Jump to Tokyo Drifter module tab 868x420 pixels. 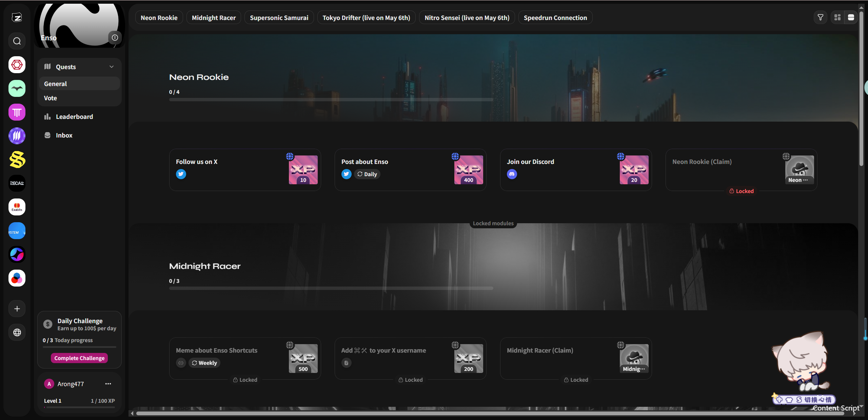click(x=366, y=18)
